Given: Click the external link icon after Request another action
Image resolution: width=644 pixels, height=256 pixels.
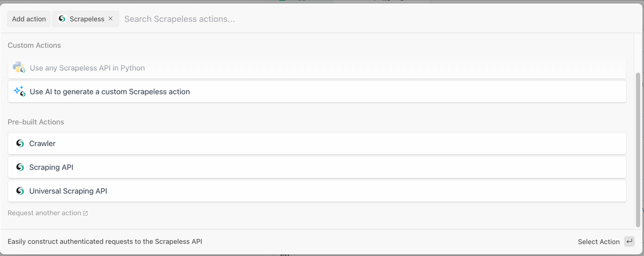Looking at the screenshot, I should pyautogui.click(x=86, y=213).
